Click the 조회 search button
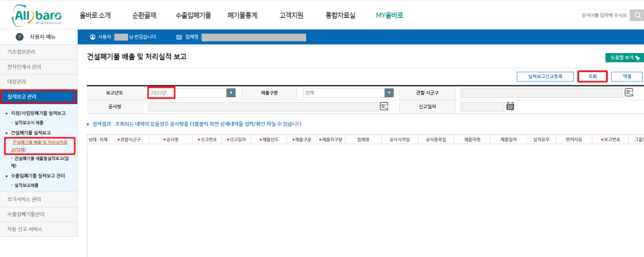The image size is (644, 257). pos(592,76)
